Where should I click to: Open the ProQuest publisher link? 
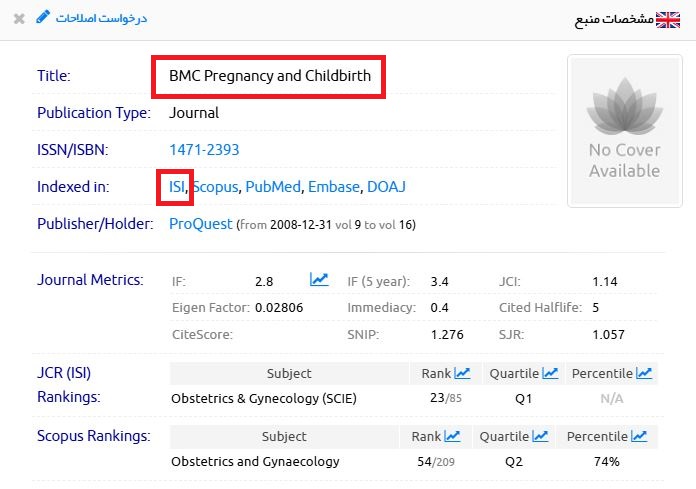point(200,224)
